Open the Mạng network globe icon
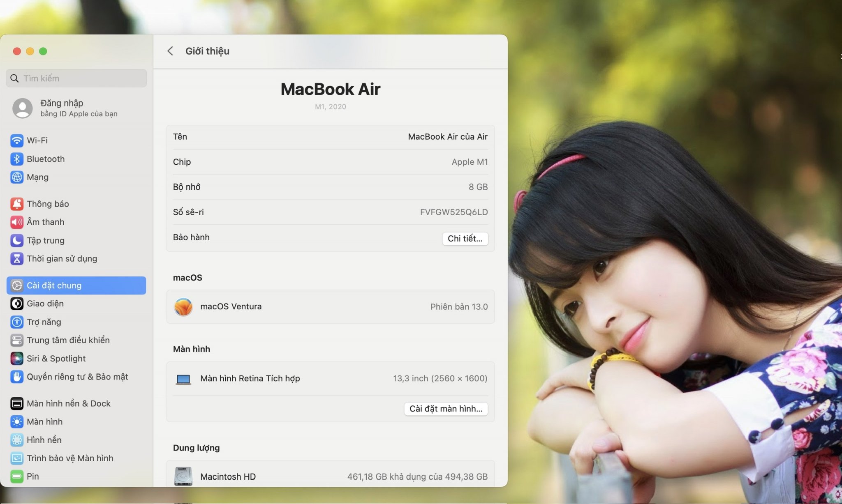This screenshot has height=504, width=842. point(17,177)
